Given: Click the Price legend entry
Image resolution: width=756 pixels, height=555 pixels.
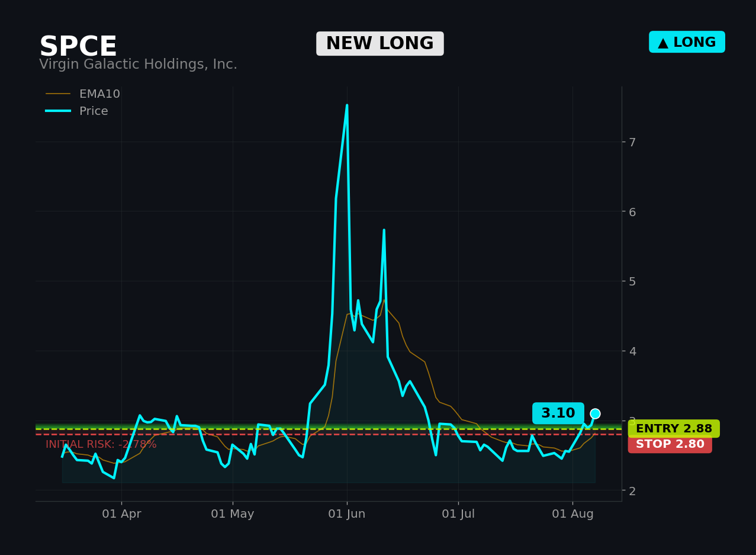Looking at the screenshot, I should point(77,111).
